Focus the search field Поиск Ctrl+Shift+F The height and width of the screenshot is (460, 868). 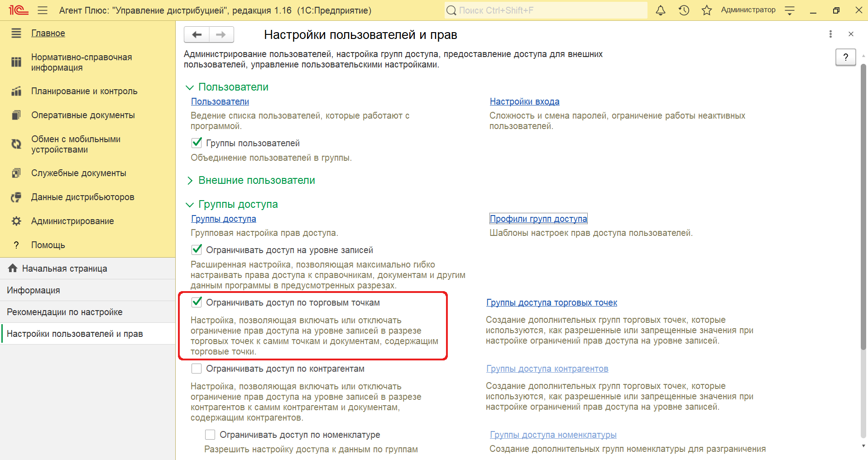click(546, 10)
